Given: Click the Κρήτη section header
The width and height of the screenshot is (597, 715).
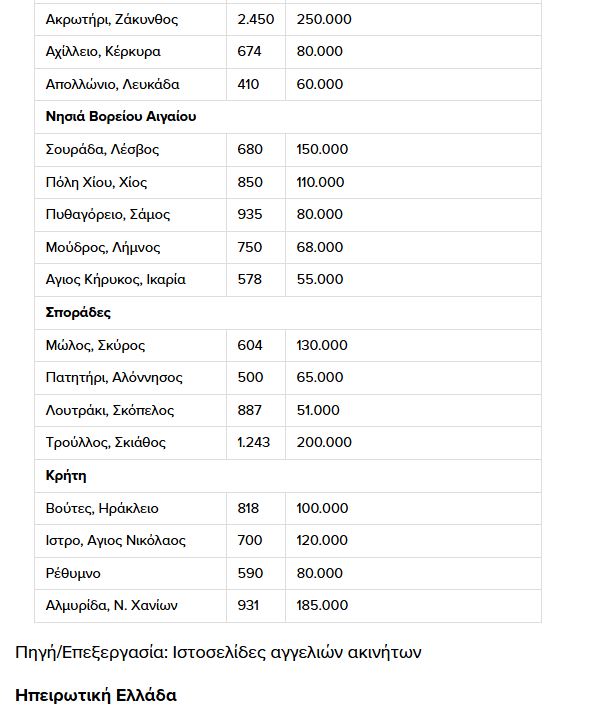Looking at the screenshot, I should coord(66,476).
